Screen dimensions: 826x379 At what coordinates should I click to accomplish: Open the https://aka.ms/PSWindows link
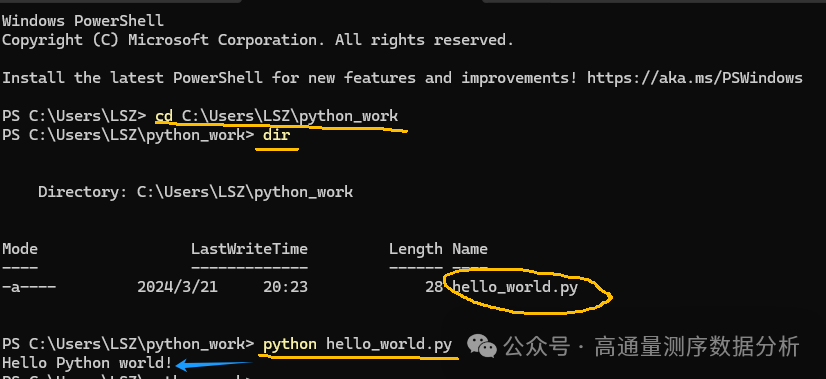695,78
